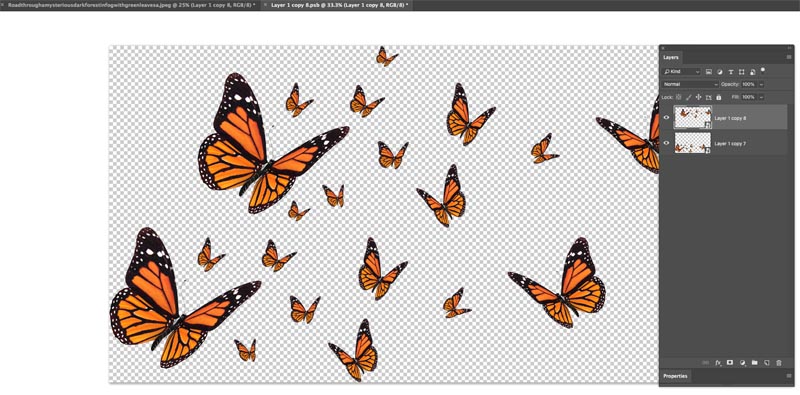Lock artboard nesting icon
Screen dimensions: 800x395
tap(708, 97)
